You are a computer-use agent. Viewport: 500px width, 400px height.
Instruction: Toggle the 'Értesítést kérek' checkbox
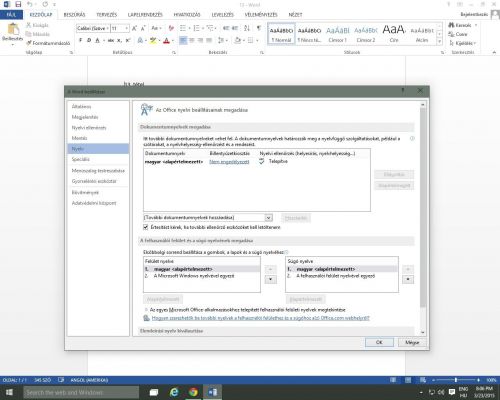[146, 227]
